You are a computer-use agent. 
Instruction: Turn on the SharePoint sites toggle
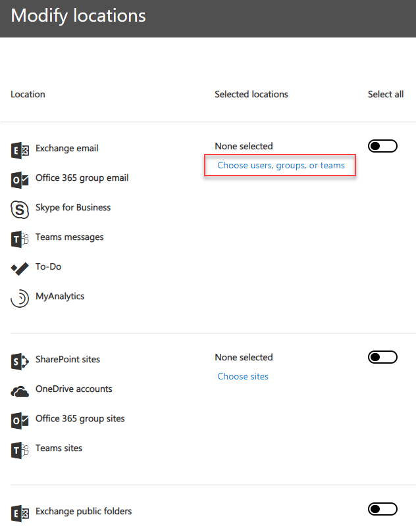382,357
